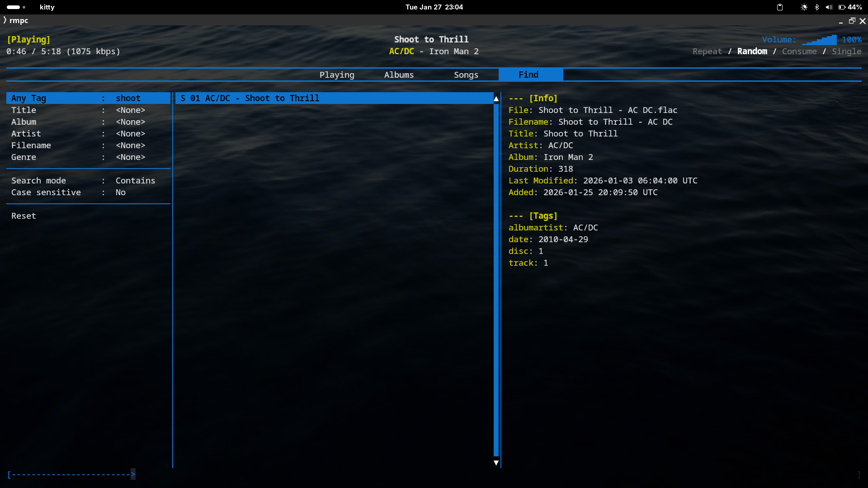The height and width of the screenshot is (488, 868).
Task: Select the Shoot to Thrill search result
Action: (x=250, y=98)
